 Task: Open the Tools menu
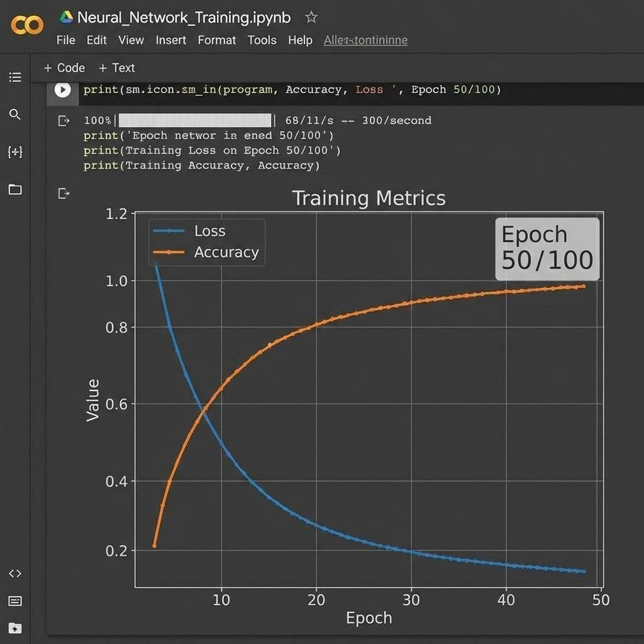[x=262, y=40]
